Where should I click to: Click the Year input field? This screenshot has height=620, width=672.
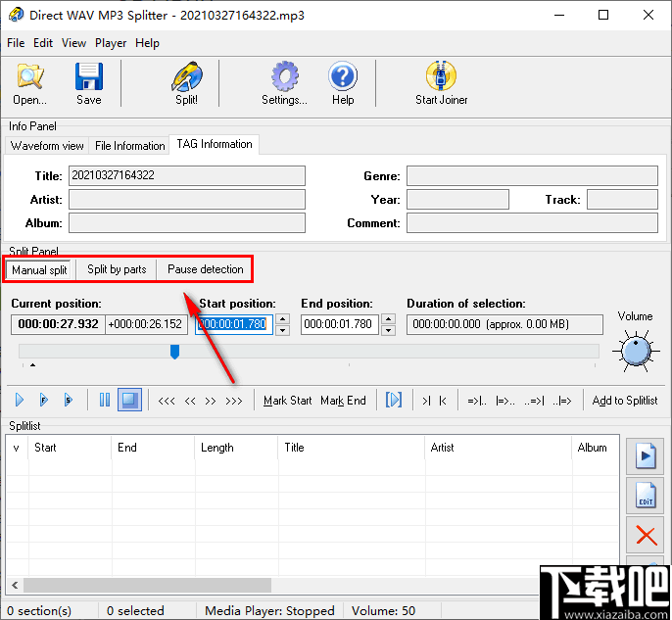(x=457, y=199)
